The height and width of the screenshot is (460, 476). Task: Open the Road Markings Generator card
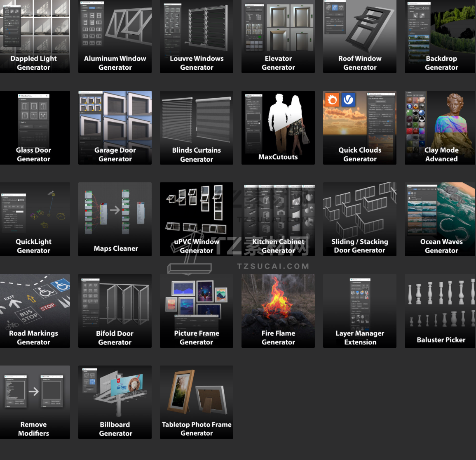point(35,311)
